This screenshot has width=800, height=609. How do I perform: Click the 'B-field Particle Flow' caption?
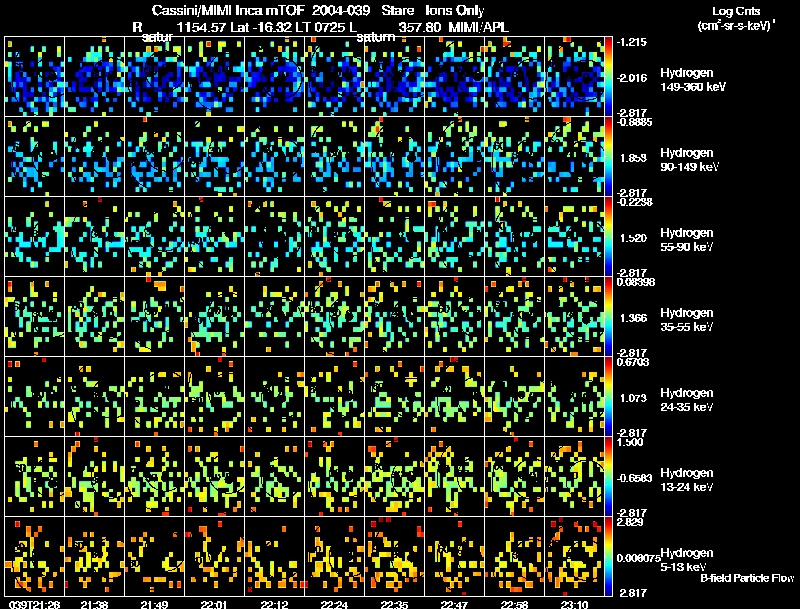point(747,578)
